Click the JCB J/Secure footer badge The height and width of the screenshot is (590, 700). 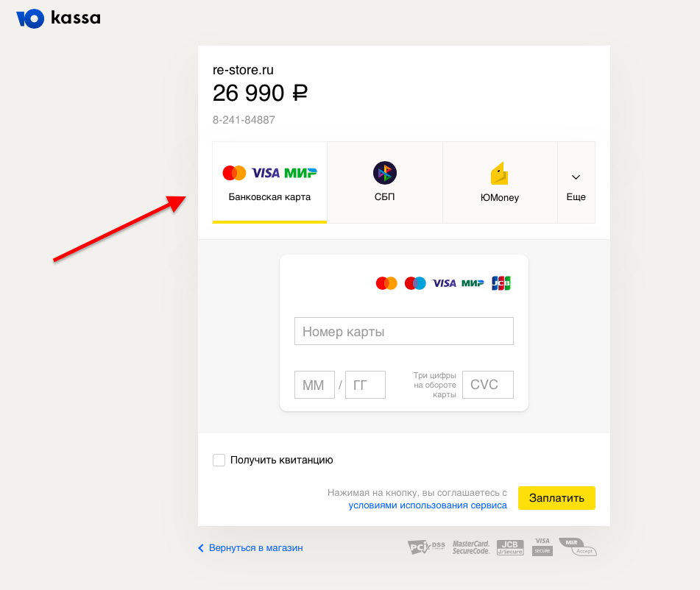510,547
